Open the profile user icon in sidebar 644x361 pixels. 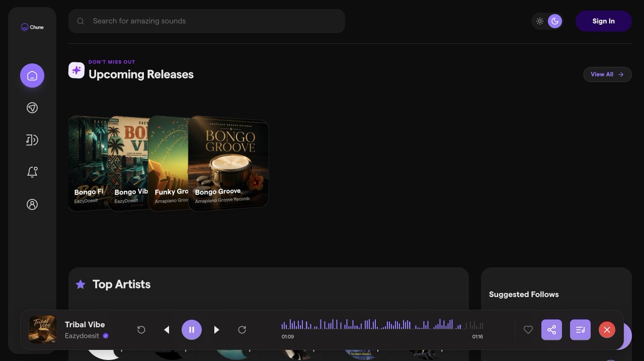tap(32, 205)
